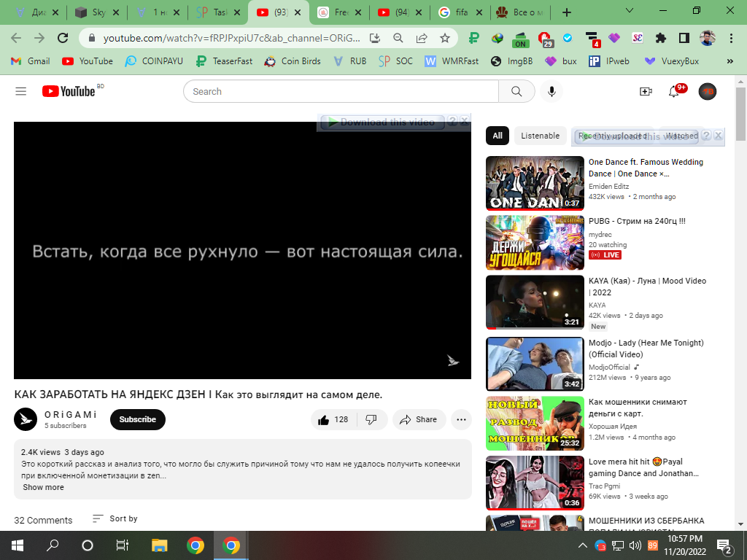Open the Coin Birds bookmark
This screenshot has width=747, height=560.
293,61
